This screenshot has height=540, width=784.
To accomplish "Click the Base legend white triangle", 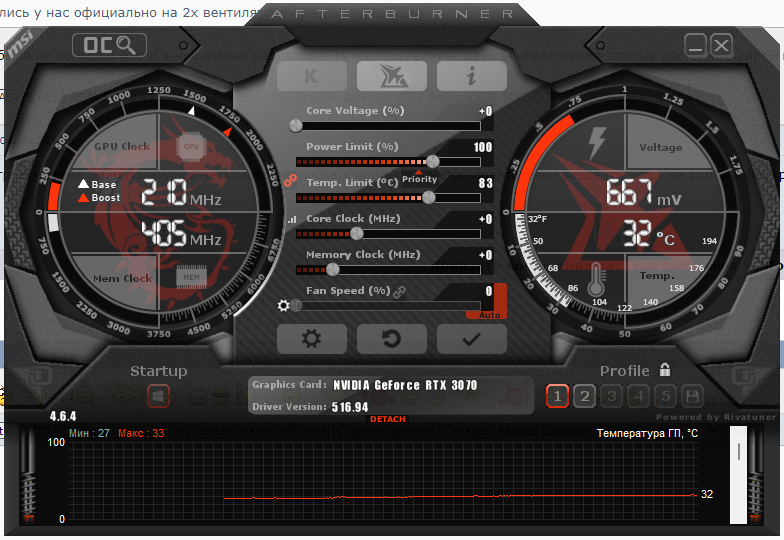I will (x=84, y=184).
